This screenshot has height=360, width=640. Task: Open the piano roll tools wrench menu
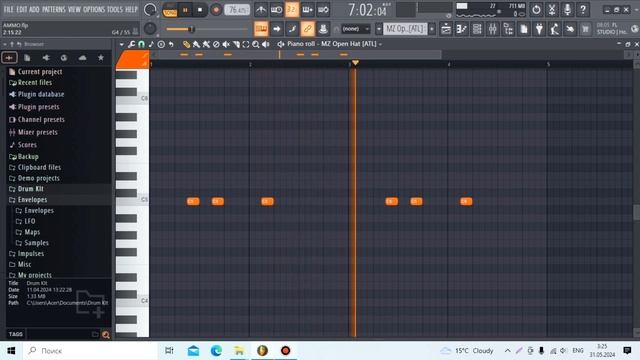[x=131, y=44]
